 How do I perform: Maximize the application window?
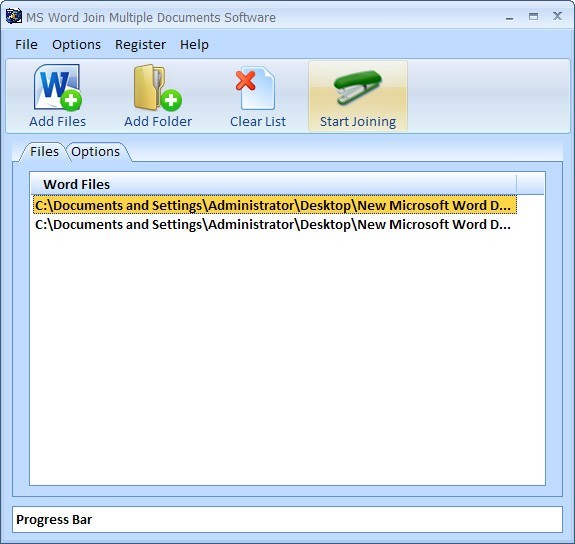click(x=533, y=17)
